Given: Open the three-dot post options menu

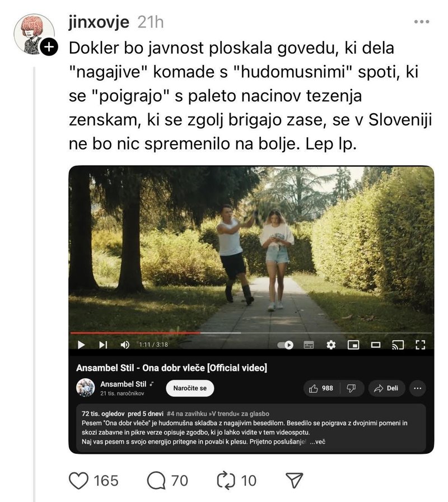Looking at the screenshot, I should tap(422, 22).
